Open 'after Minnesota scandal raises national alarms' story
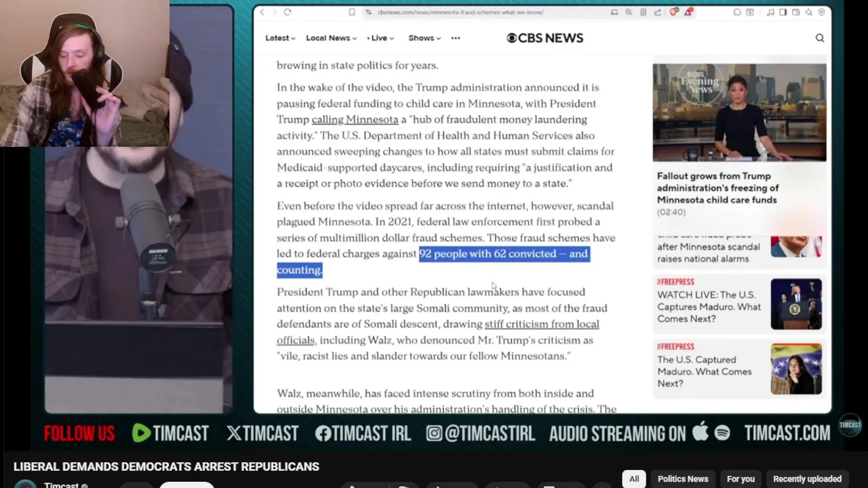 click(x=708, y=252)
